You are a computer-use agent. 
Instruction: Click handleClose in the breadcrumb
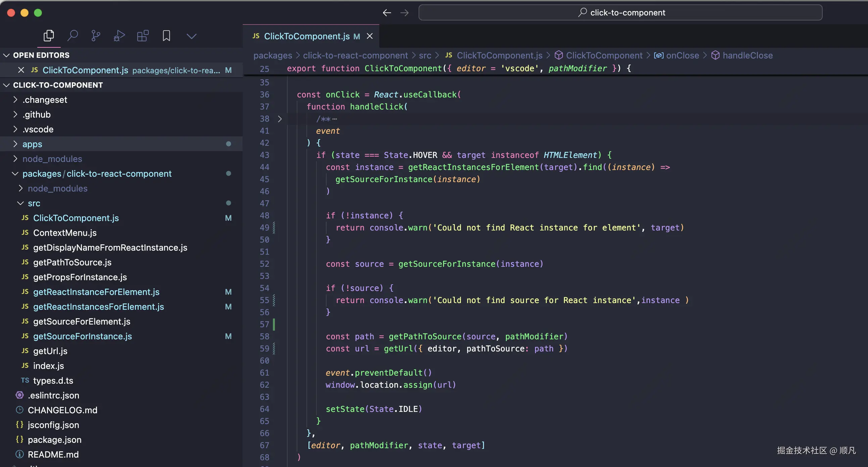(x=747, y=55)
